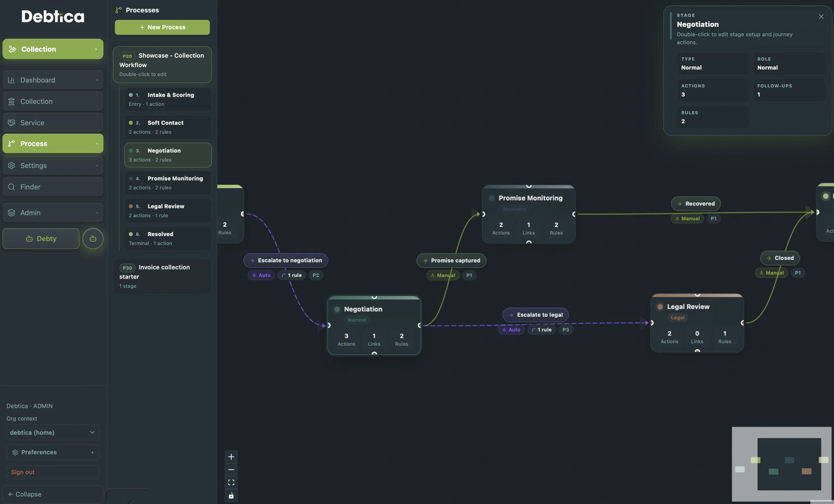Screen dimensions: 834x504
Task: Select the Intake & Scoring stage
Action: [168, 99]
